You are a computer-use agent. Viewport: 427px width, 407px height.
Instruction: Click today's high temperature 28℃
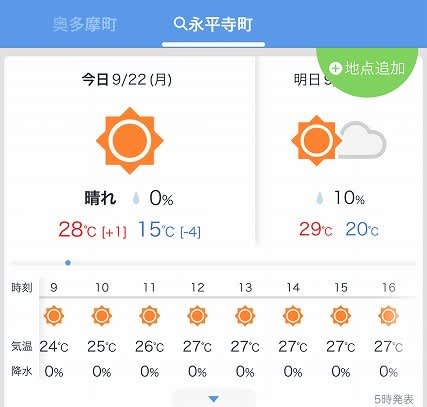[77, 230]
